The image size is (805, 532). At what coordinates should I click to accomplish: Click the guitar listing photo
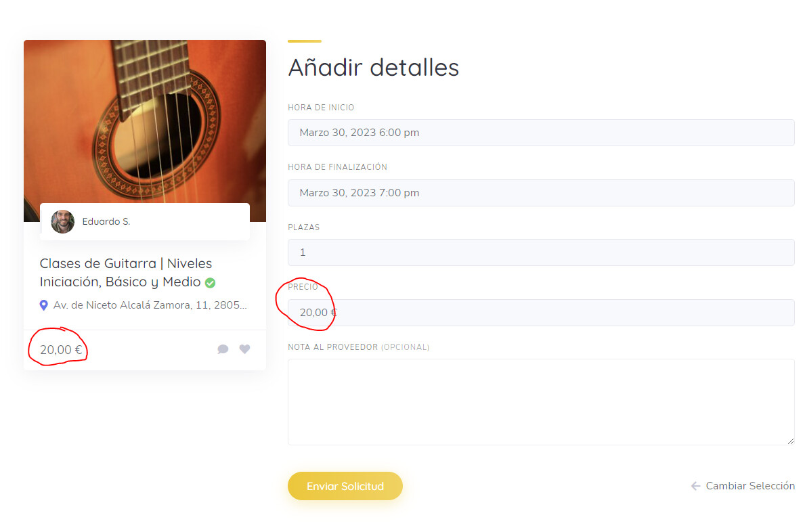(x=145, y=122)
